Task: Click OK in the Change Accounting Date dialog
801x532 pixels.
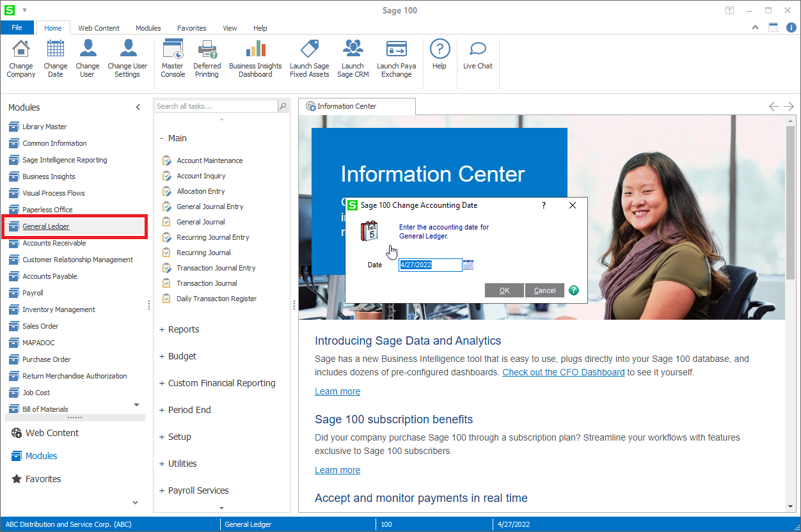Action: (504, 290)
